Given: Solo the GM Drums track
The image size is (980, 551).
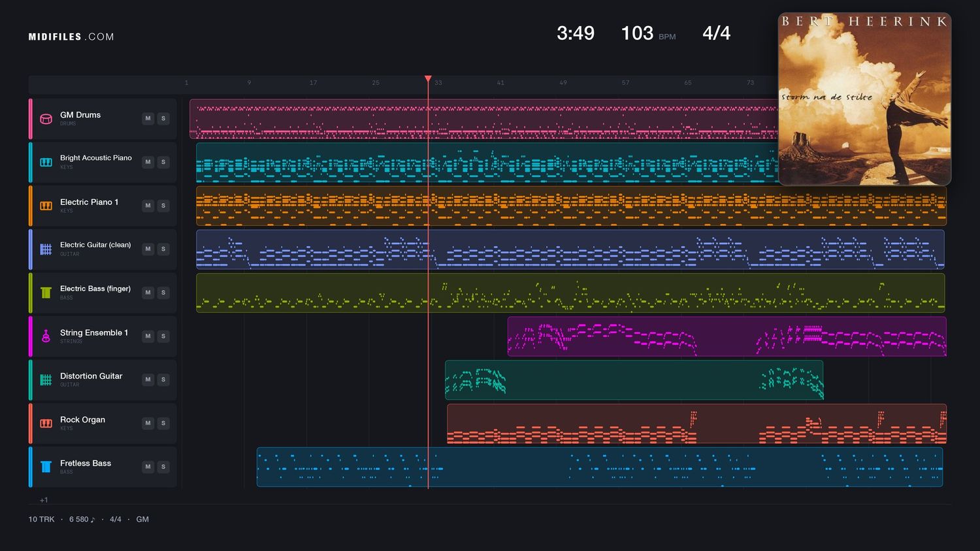Looking at the screenshot, I should [163, 118].
